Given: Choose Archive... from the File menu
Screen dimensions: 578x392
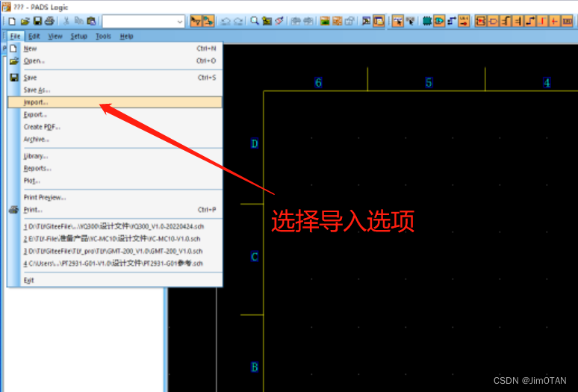Looking at the screenshot, I should point(115,140).
